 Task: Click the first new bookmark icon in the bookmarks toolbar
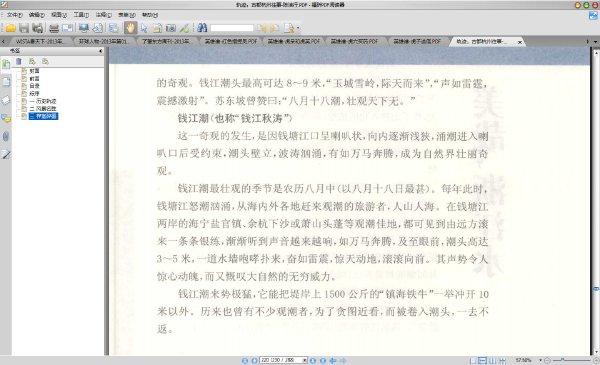point(32,61)
